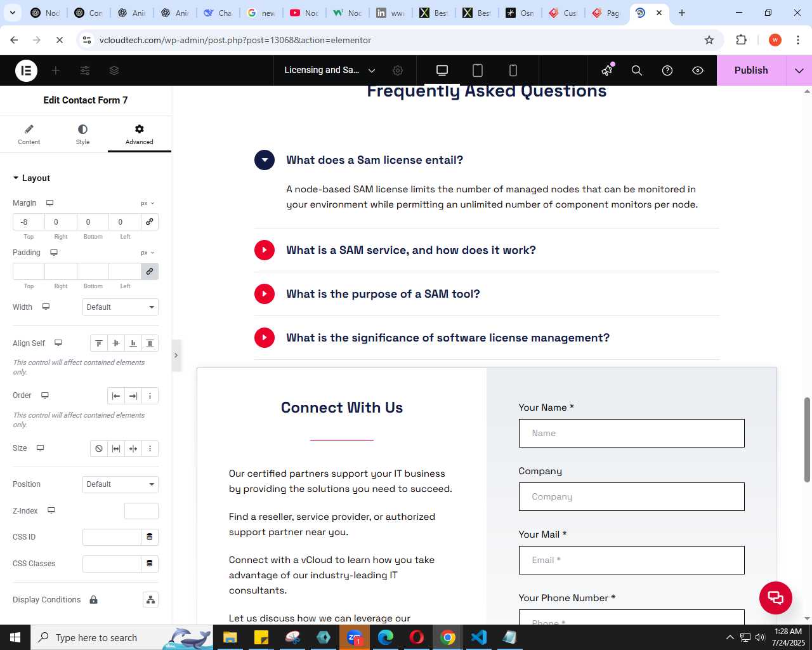Click the Publish button
Viewport: 812px width, 650px height.
(x=751, y=70)
